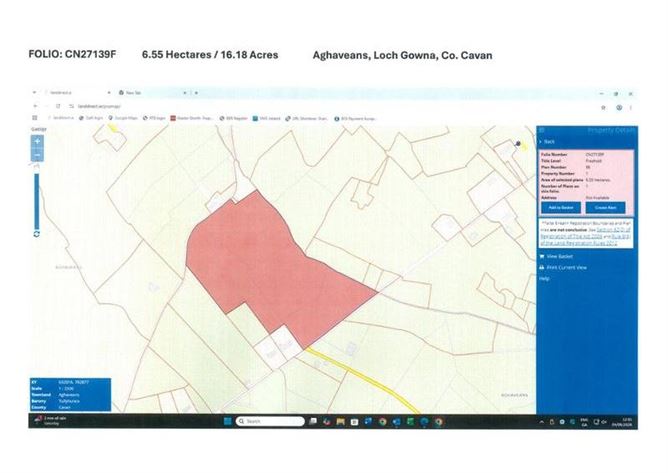Open a new browser tab with plus
The image size is (668, 473).
pos(196,93)
